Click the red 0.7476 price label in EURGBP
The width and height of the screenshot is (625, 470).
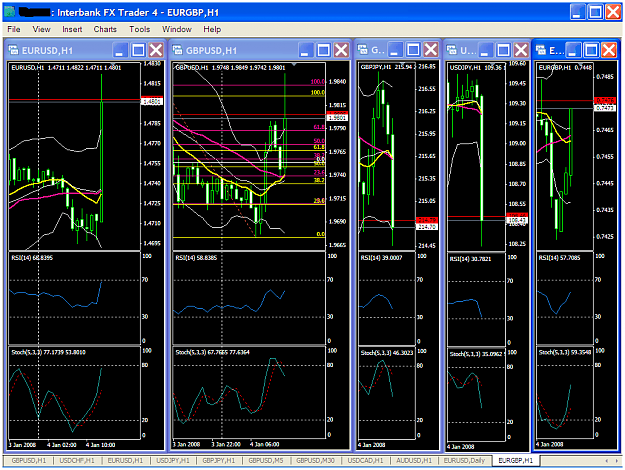(605, 100)
